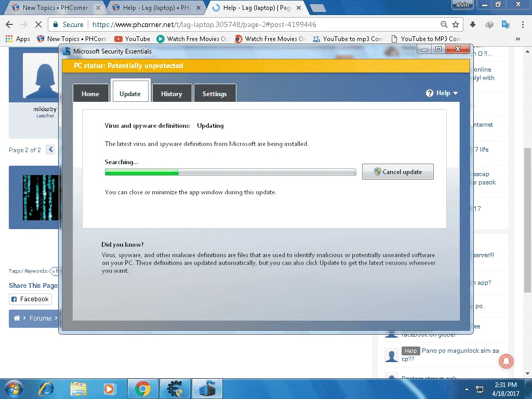Click the Chrome back arrow

(9, 24)
